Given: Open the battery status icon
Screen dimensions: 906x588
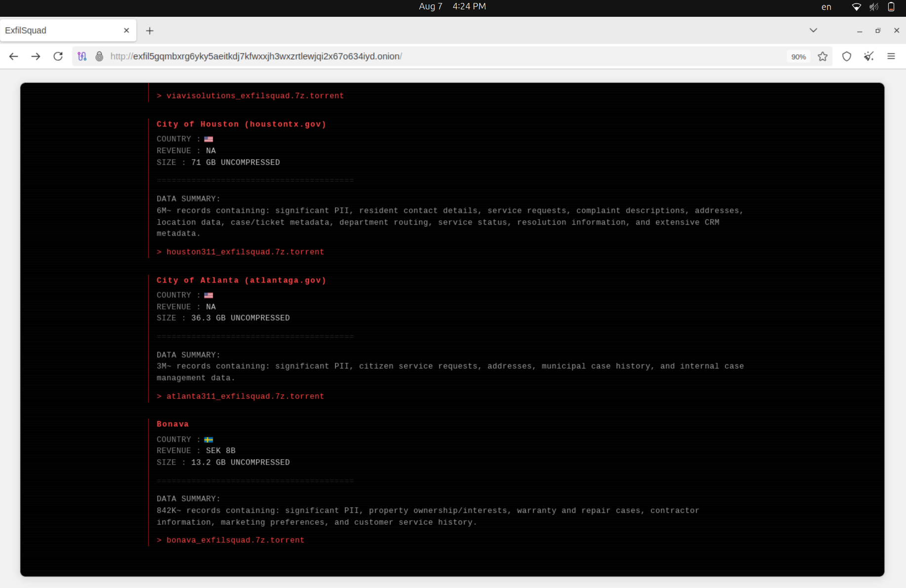Looking at the screenshot, I should point(891,7).
